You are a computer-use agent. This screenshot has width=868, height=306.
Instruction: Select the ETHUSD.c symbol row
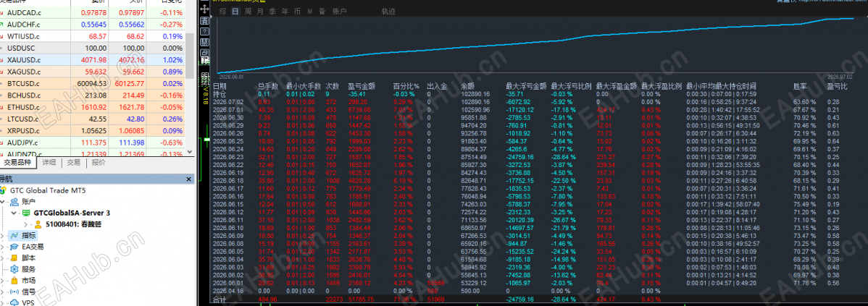coord(93,107)
